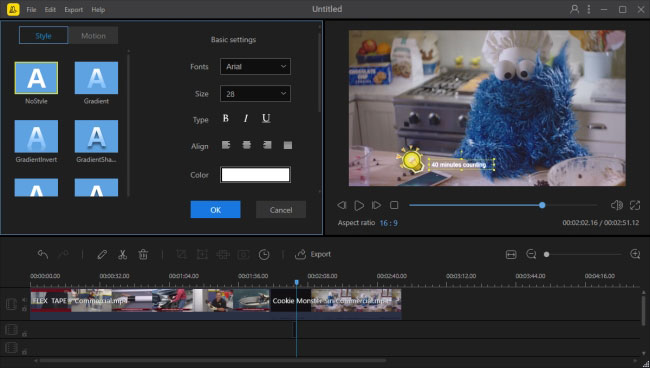
Task: Open the white Color swatch picker
Action: [255, 175]
